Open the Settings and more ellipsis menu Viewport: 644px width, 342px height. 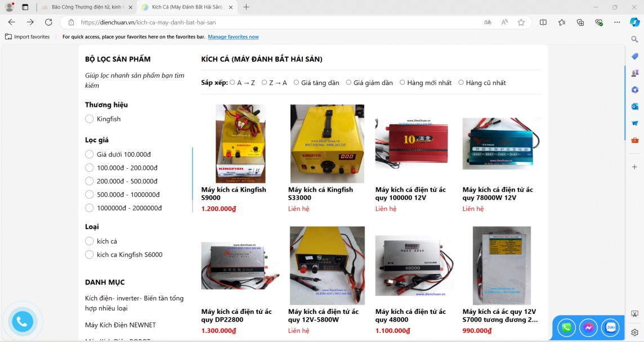tap(617, 22)
